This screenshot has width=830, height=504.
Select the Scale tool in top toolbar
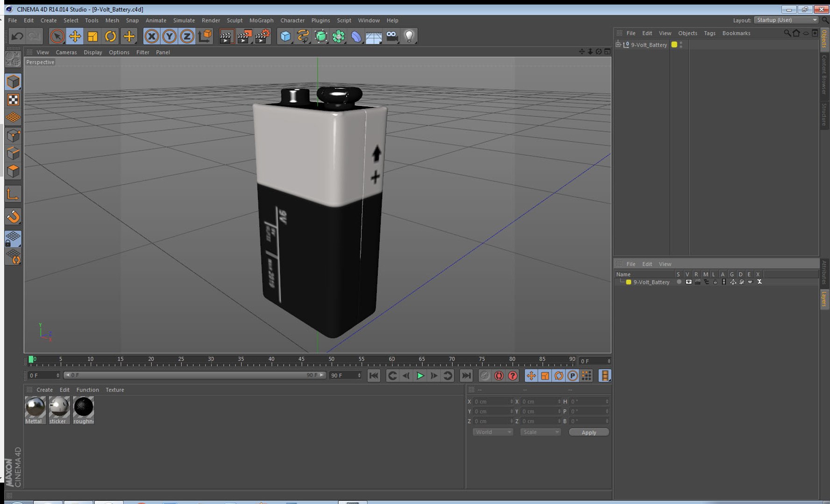92,36
